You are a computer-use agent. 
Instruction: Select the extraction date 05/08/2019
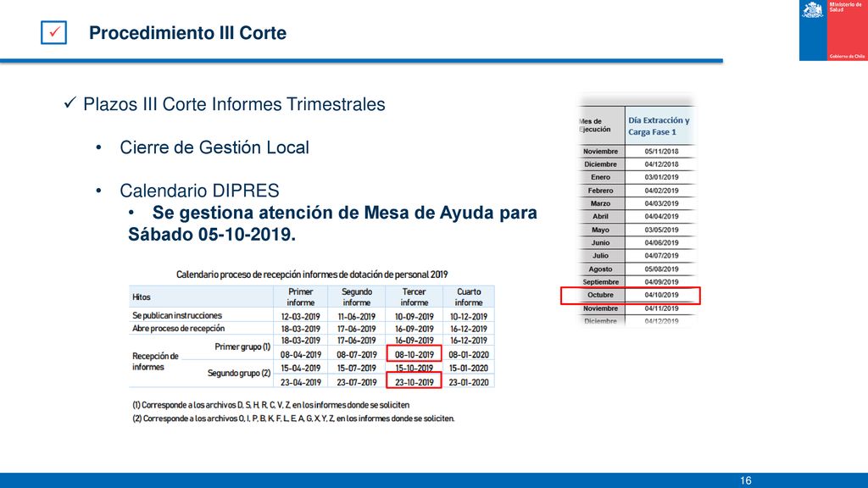pyautogui.click(x=661, y=269)
